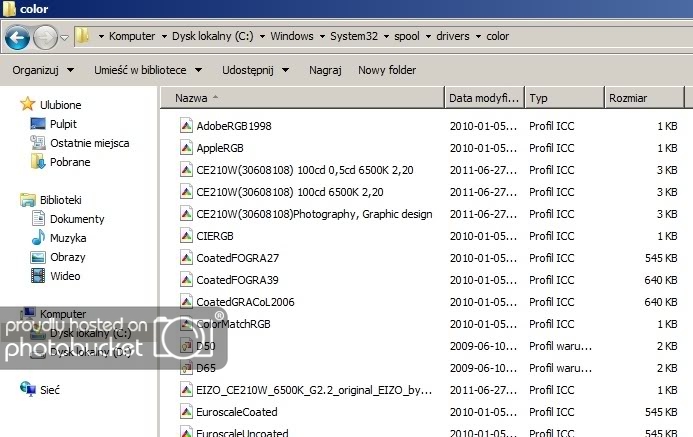Select CE210W(30608108) 100cd 6500K 2,20 icon
The width and height of the screenshot is (693, 437).
point(186,192)
